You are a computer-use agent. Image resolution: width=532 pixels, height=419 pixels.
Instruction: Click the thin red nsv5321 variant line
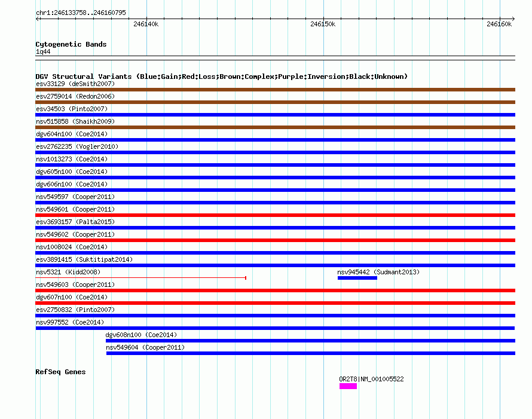click(141, 278)
